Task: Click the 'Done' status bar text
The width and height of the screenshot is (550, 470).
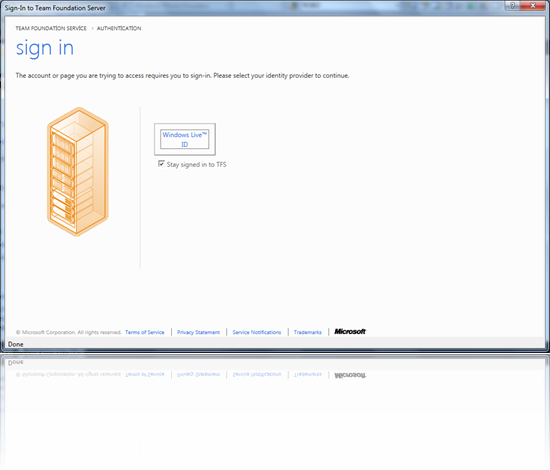Action: 15,344
